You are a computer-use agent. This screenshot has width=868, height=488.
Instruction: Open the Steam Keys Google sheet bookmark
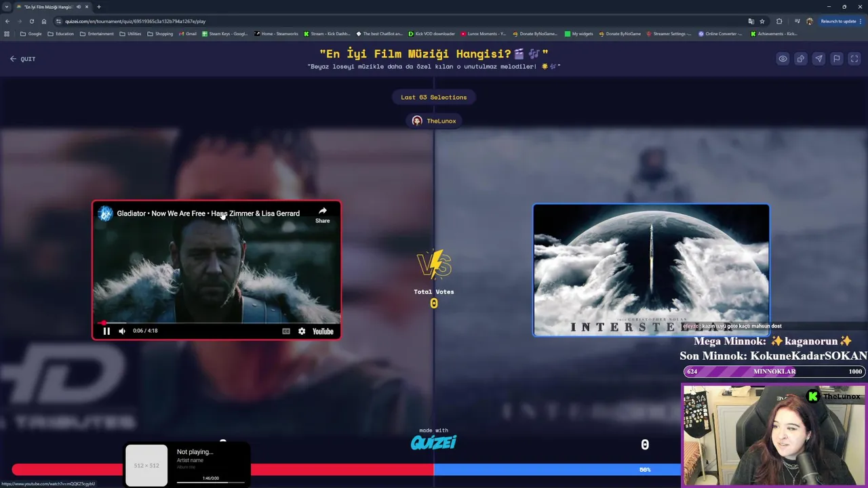point(224,33)
